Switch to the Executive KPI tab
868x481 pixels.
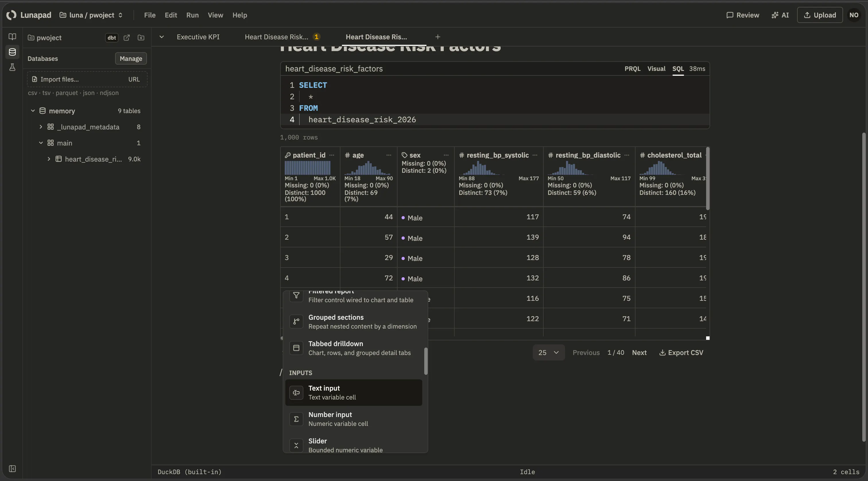click(198, 37)
